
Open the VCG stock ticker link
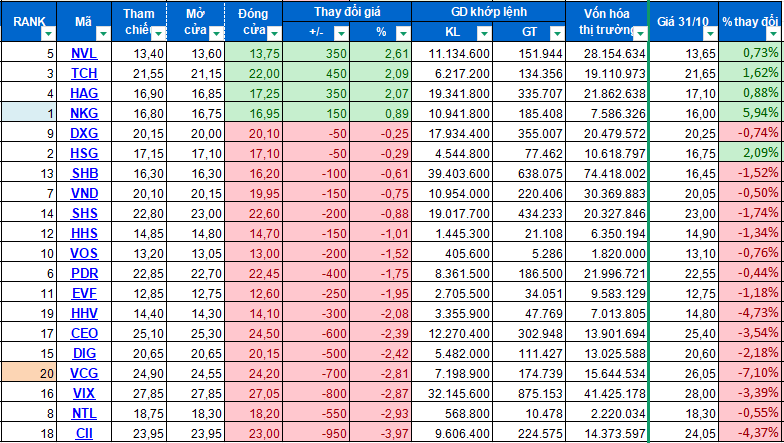click(x=84, y=374)
